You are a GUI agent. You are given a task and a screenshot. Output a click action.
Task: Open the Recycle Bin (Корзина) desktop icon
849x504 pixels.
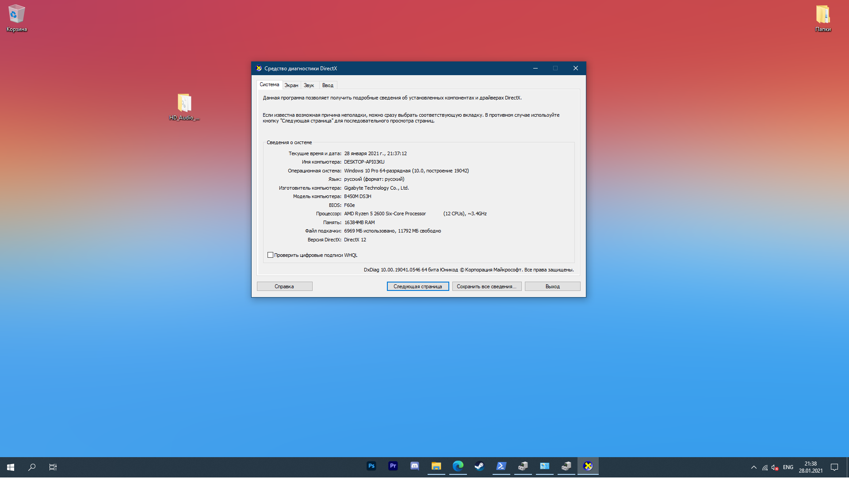16,18
